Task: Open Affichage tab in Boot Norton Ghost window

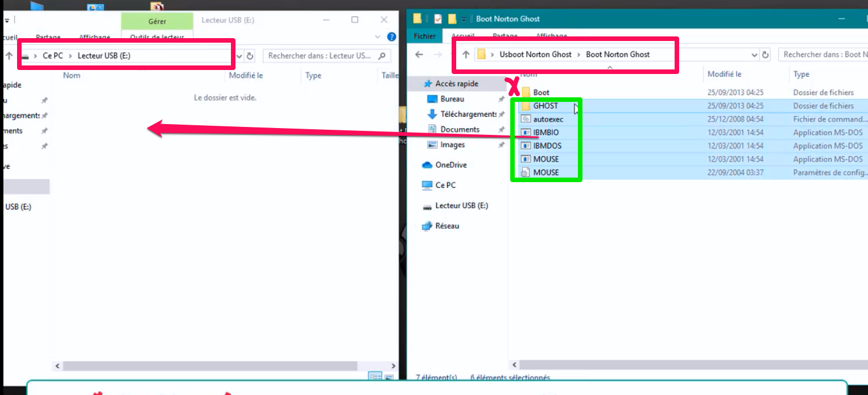Action: click(552, 36)
